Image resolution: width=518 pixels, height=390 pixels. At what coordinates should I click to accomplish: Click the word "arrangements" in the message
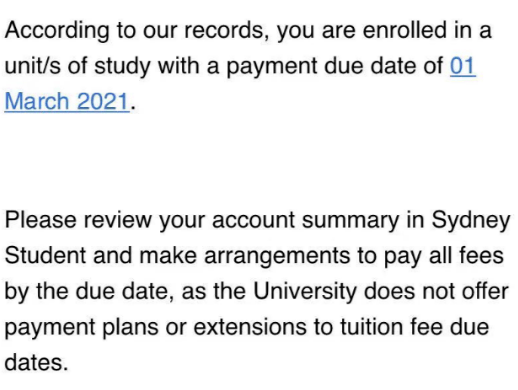277,257
